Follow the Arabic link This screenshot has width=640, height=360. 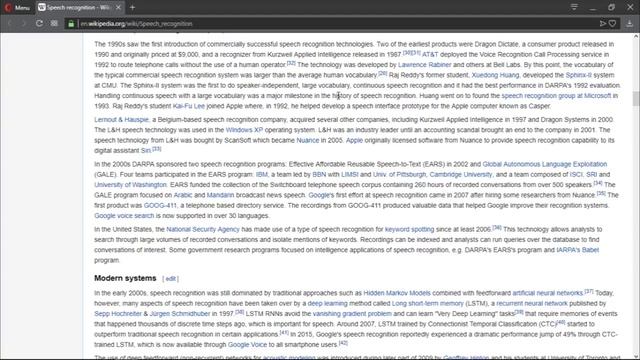pos(182,195)
